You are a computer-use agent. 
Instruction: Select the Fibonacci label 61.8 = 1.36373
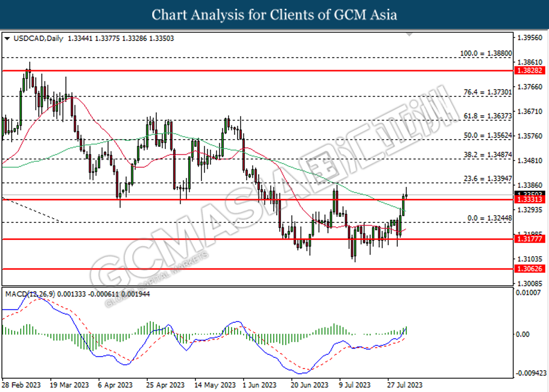(x=488, y=116)
